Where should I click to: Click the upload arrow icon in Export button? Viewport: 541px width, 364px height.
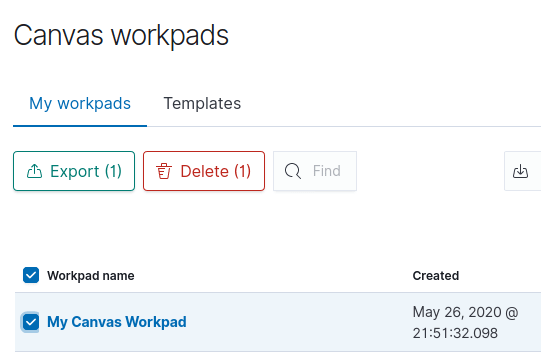point(35,171)
